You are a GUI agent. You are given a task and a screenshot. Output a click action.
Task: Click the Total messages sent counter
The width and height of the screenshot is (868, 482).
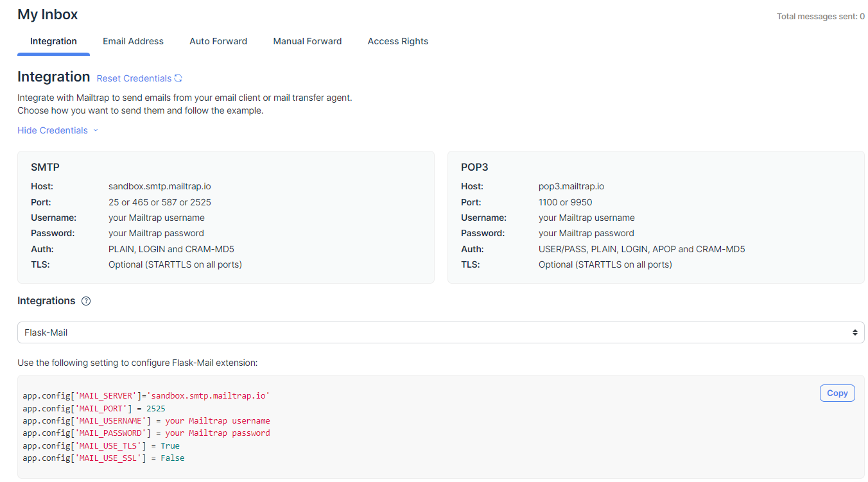click(821, 16)
